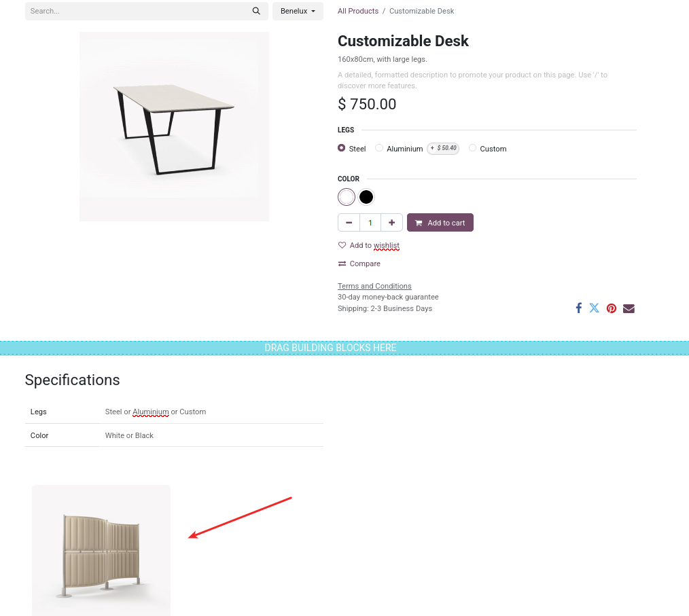The image size is (689, 616).
Task: Open the acoustic screen product thumbnail
Action: coord(101,550)
